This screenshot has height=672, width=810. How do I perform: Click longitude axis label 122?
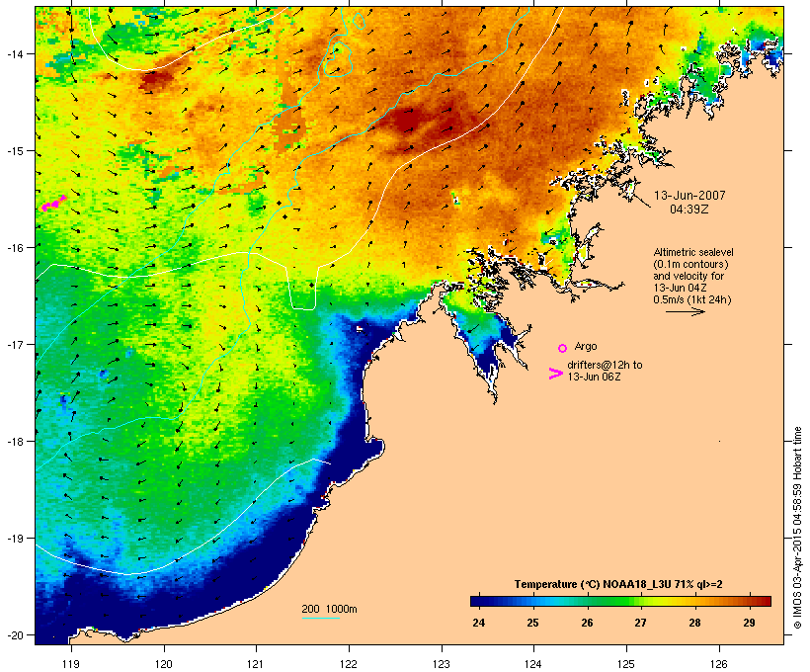(349, 664)
